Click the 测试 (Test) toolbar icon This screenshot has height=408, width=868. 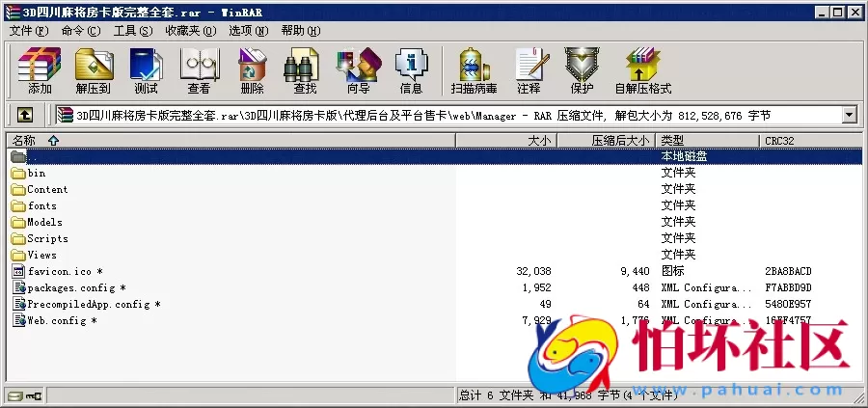click(147, 65)
